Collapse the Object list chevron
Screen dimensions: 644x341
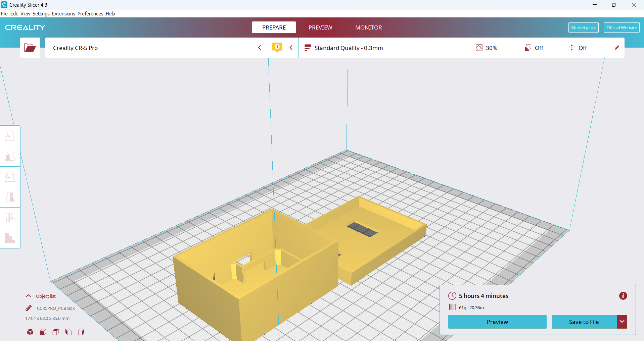point(29,296)
